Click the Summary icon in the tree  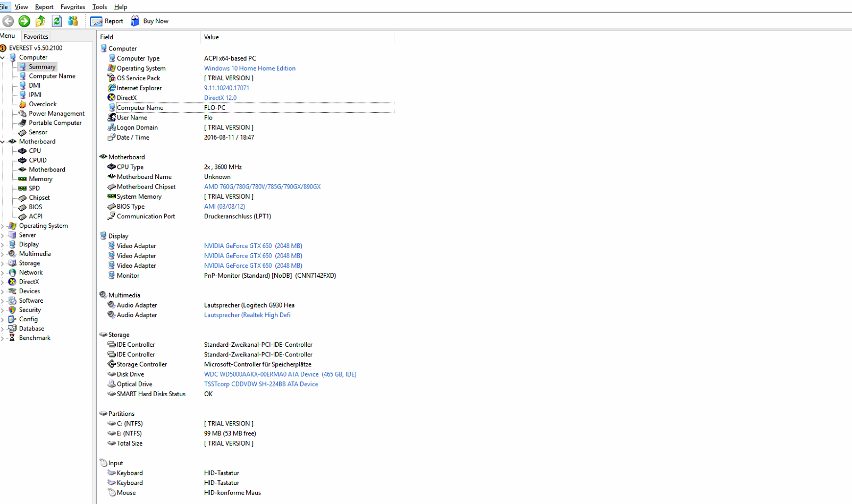pyautogui.click(x=22, y=67)
